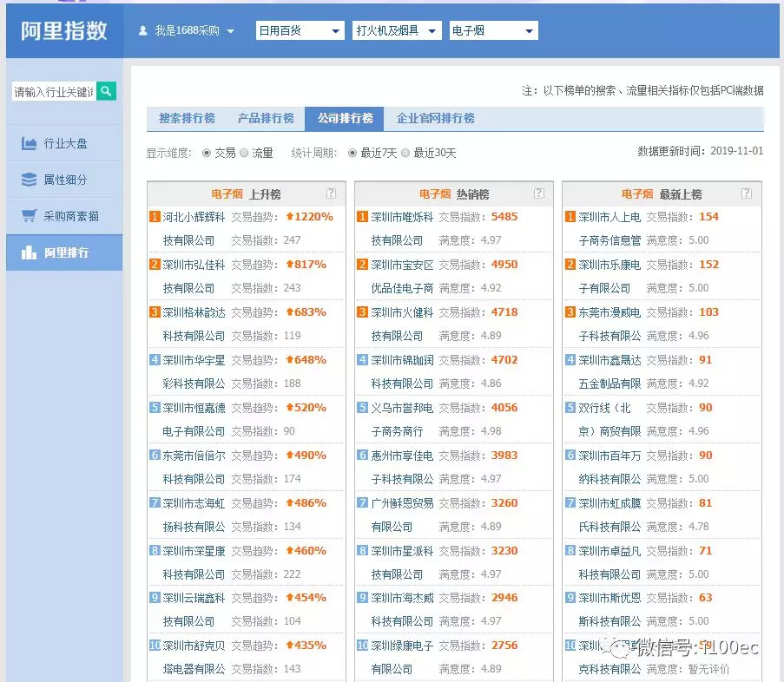
Task: Switch to the 搜索排行榜 tab
Action: tap(187, 118)
